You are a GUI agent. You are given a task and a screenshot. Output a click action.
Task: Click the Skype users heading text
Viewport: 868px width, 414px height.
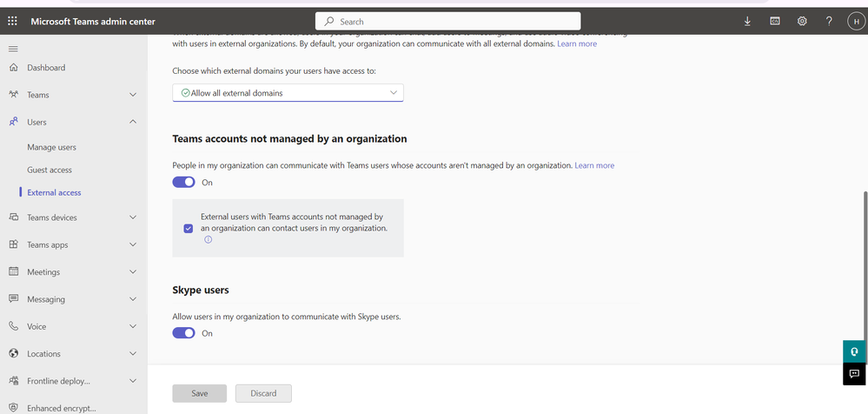point(201,290)
